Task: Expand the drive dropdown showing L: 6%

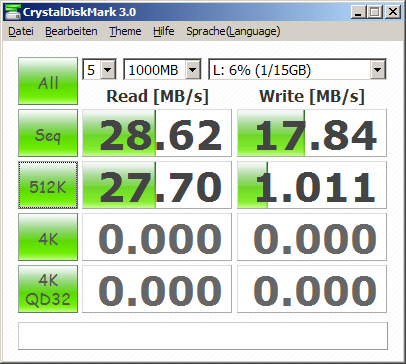Action: [x=378, y=70]
